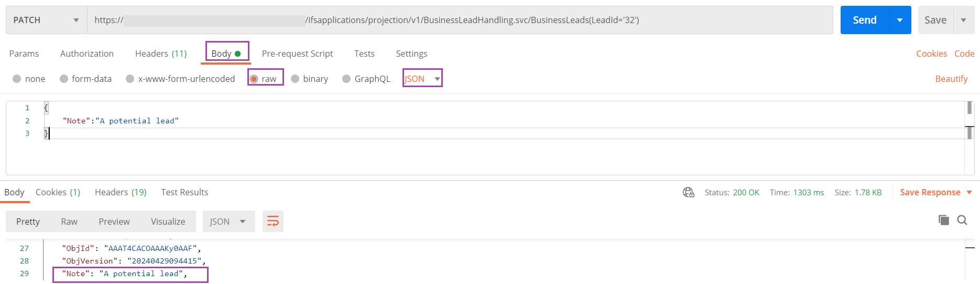Open the PATCH method dropdown
This screenshot has width=980, height=284.
point(46,20)
